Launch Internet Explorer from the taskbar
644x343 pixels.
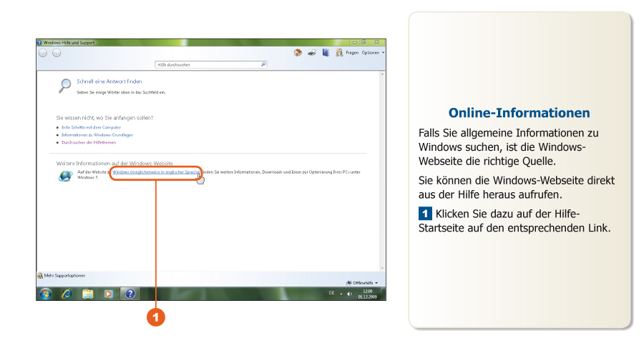click(67, 294)
